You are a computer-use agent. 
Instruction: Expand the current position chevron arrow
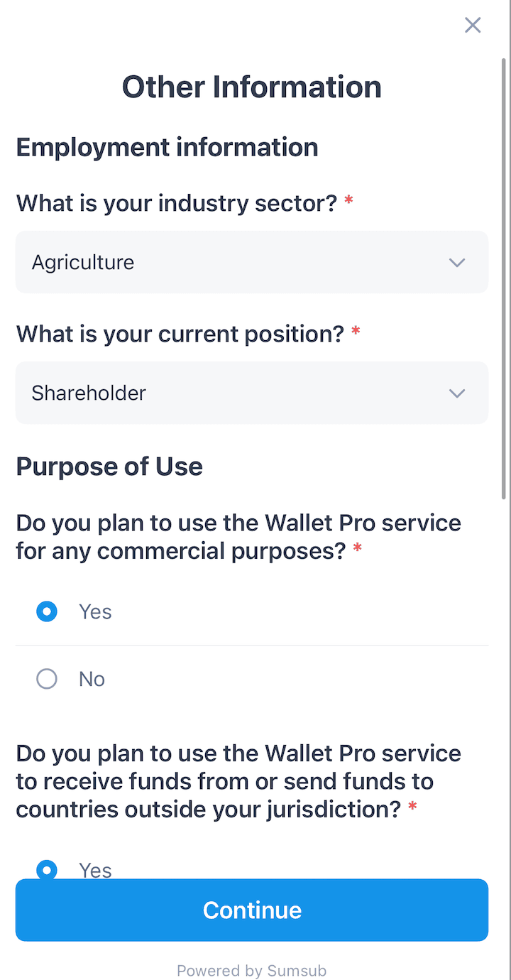pos(457,393)
